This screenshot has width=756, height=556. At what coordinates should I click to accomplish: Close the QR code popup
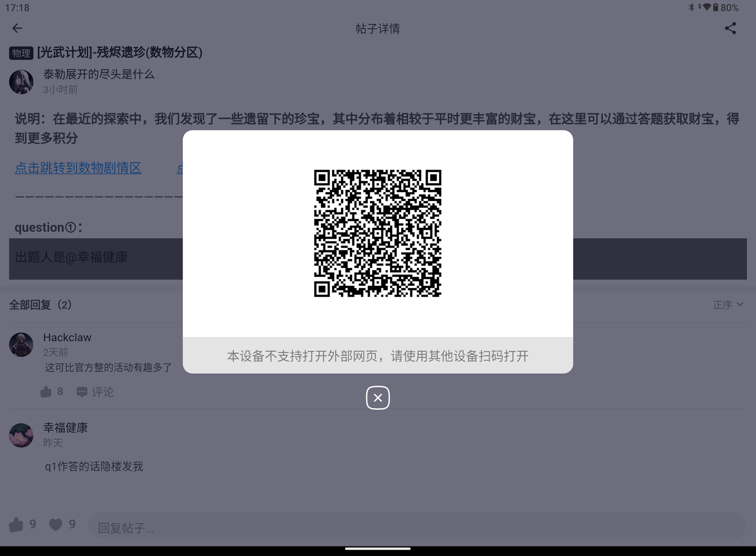(378, 398)
